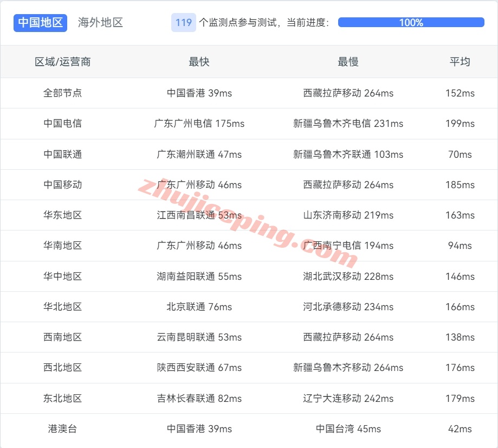Click 中国香港 39ms in 港澳台 row
498x448 pixels.
(x=199, y=429)
